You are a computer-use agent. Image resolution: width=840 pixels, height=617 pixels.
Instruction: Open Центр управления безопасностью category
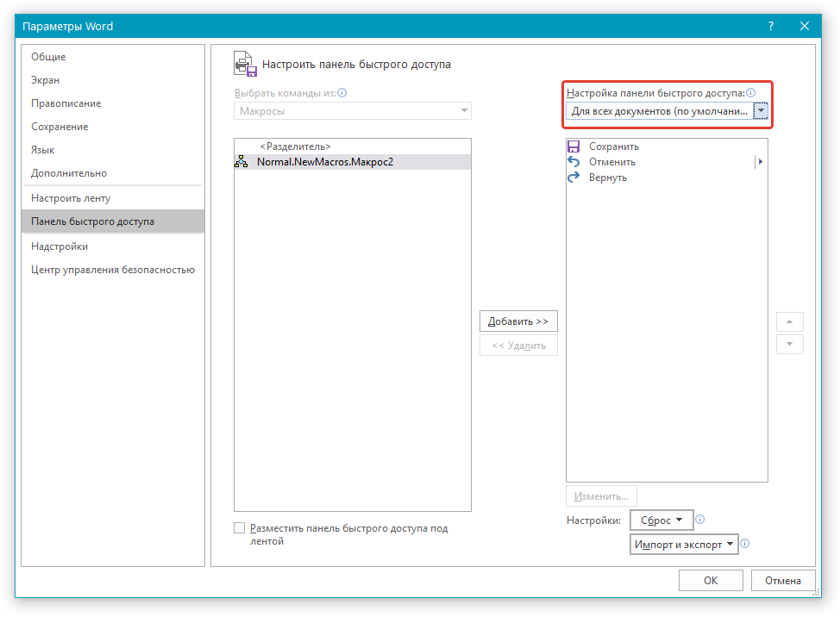click(112, 270)
